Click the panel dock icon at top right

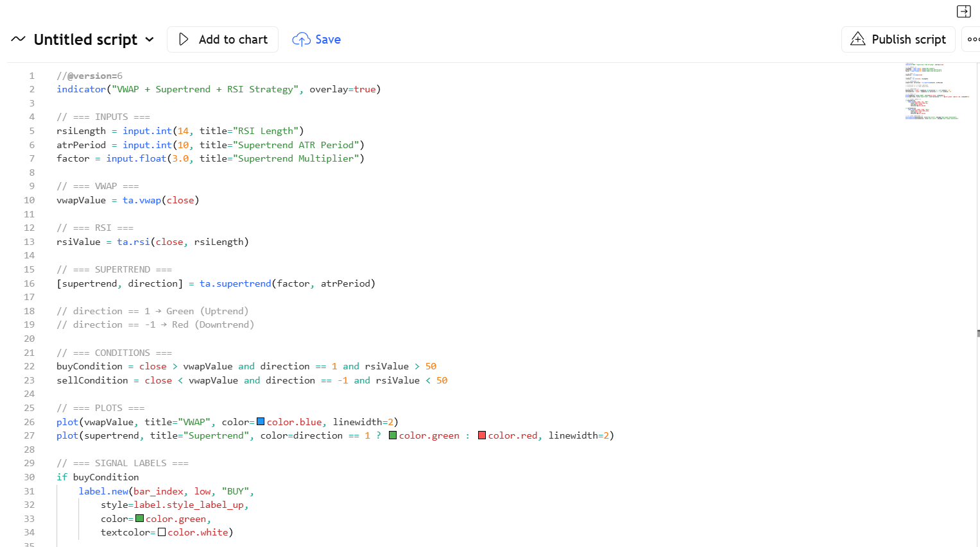pyautogui.click(x=963, y=12)
